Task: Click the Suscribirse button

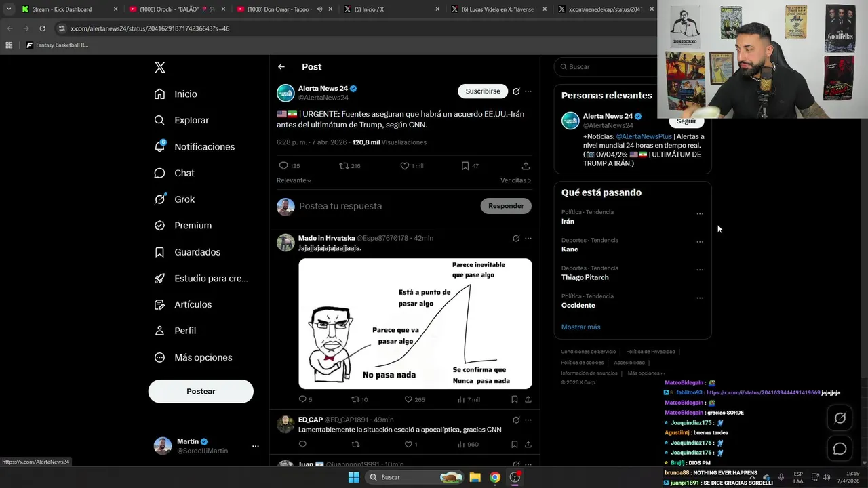Action: 483,91
